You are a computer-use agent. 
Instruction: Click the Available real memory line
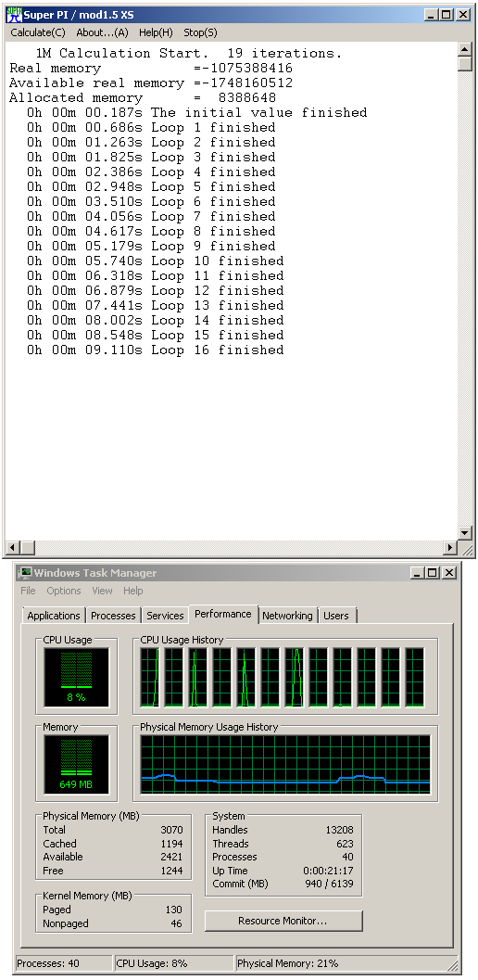click(151, 83)
